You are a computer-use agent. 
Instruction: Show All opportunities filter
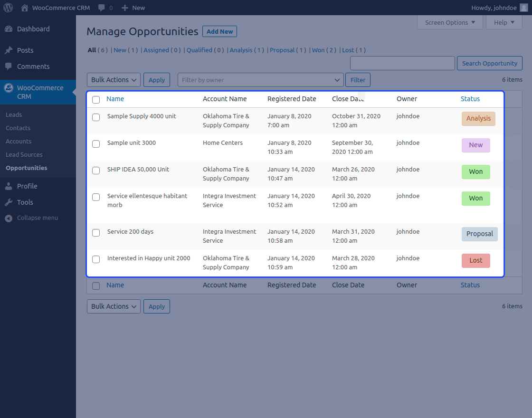tap(92, 50)
